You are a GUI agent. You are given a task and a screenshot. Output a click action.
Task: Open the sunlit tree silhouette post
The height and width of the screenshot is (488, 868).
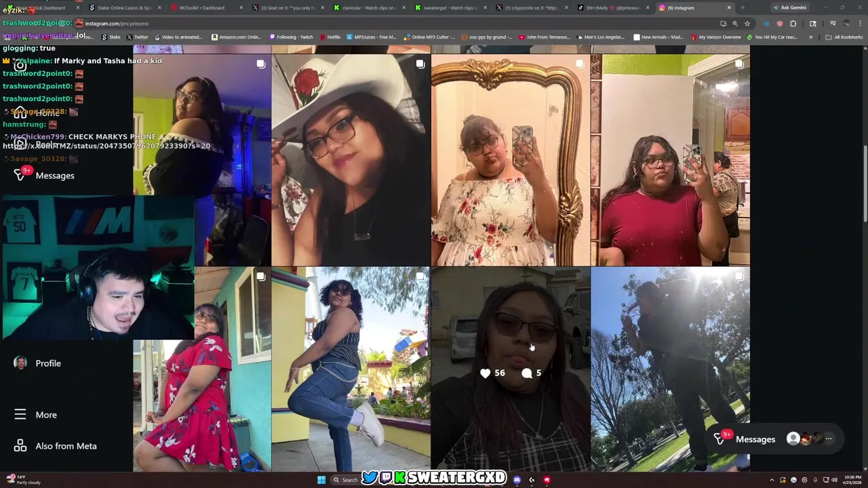click(x=670, y=369)
